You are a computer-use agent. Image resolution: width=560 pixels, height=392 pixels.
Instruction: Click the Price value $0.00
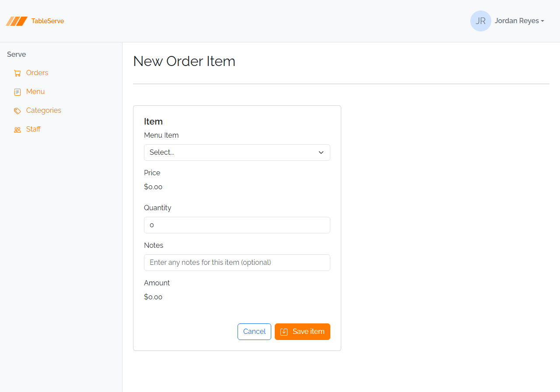coord(153,187)
